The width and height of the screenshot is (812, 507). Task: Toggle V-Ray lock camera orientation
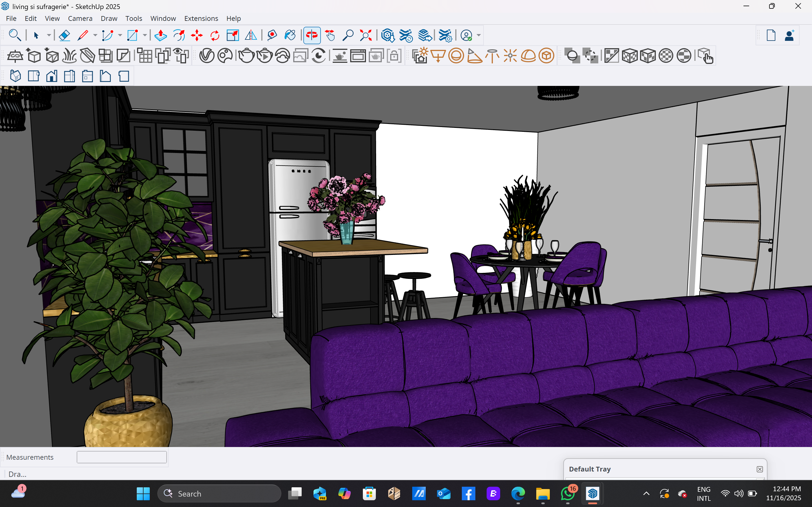(394, 56)
